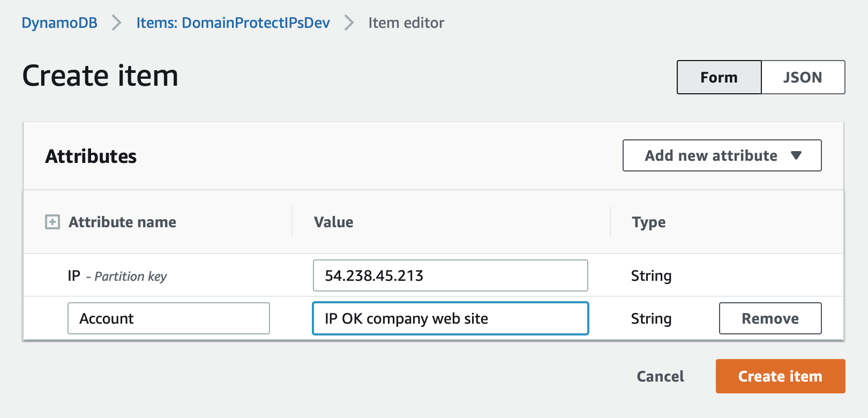Click the Create item page heading

coord(100,75)
